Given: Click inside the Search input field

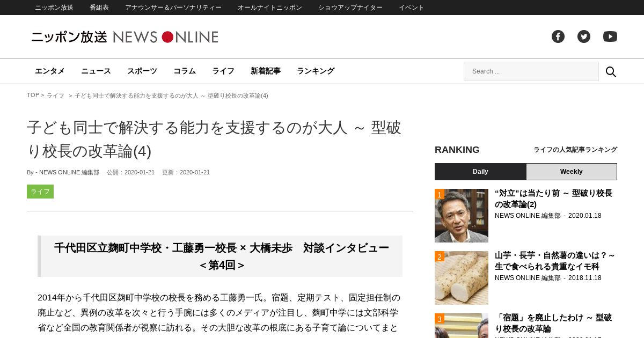Looking at the screenshot, I should [531, 71].
